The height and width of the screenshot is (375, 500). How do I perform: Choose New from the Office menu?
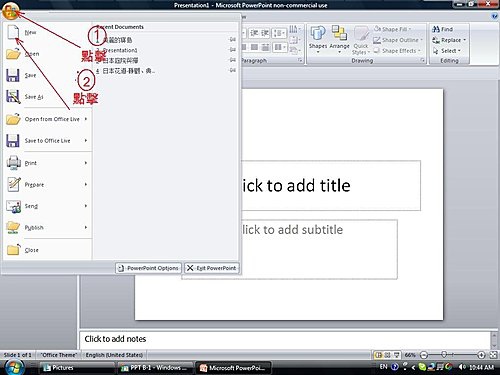tap(47, 32)
